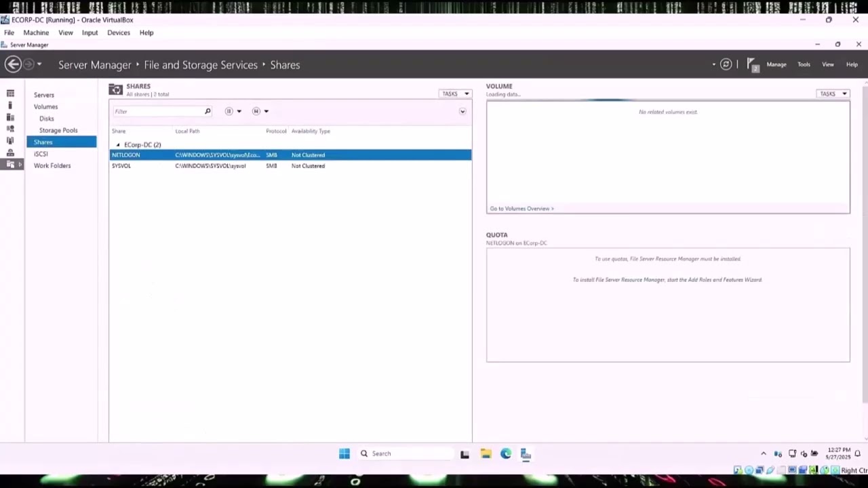Open iSCSI in the side navigation
The image size is (868, 488).
[x=41, y=154]
